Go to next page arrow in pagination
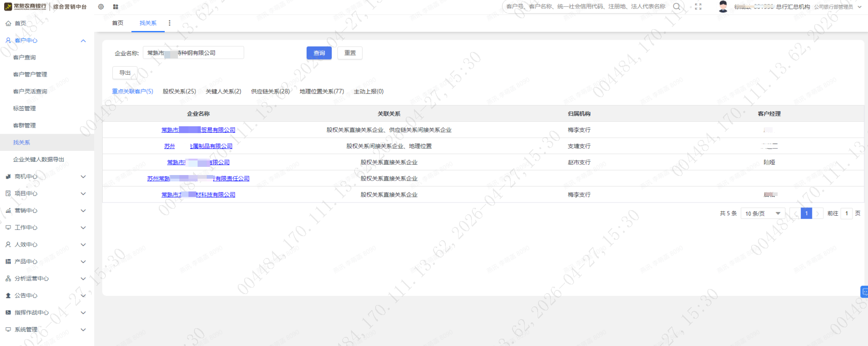Viewport: 868px width, 346px height. point(818,213)
